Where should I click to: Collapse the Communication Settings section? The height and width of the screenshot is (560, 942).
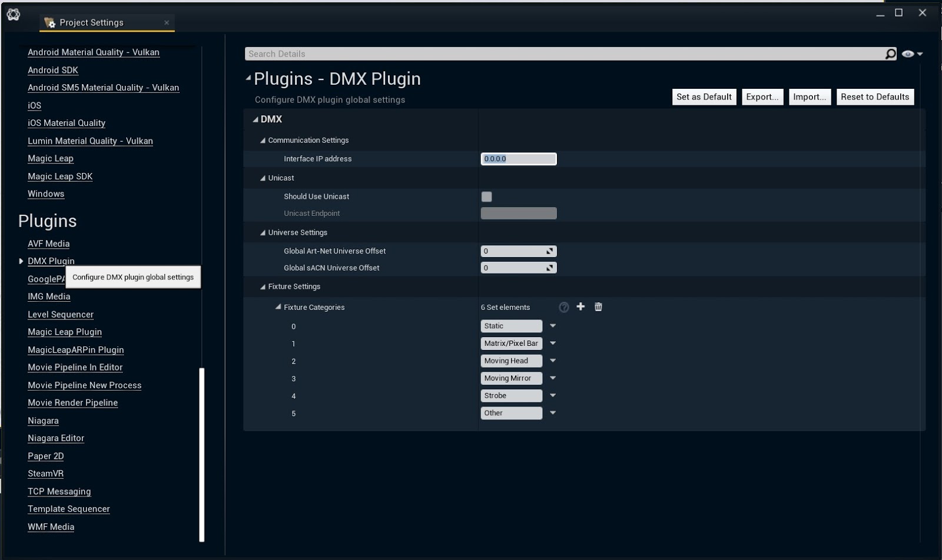pyautogui.click(x=263, y=141)
